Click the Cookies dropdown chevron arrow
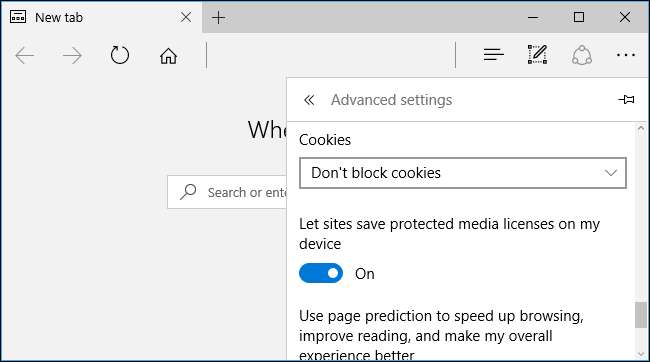The image size is (650, 362). [x=611, y=172]
